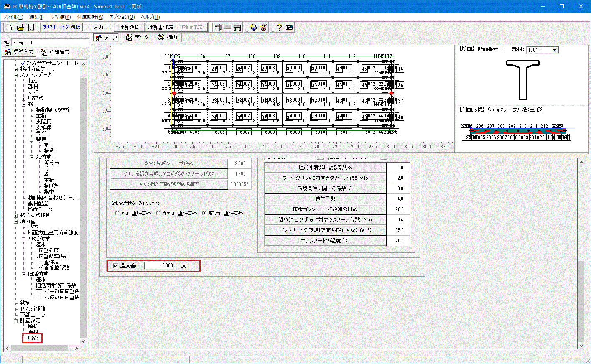Click the tree panel horizontal scrollbar
This screenshot has width=591, height=364.
[42, 348]
